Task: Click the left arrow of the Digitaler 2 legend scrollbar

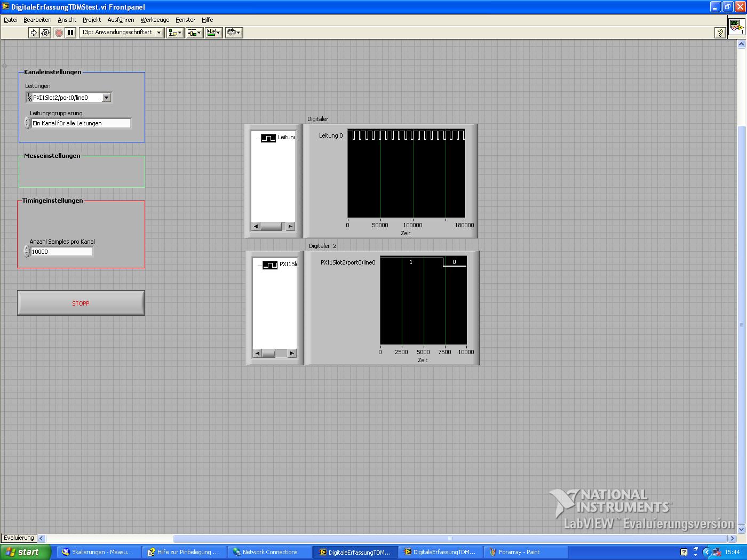Action: [258, 353]
